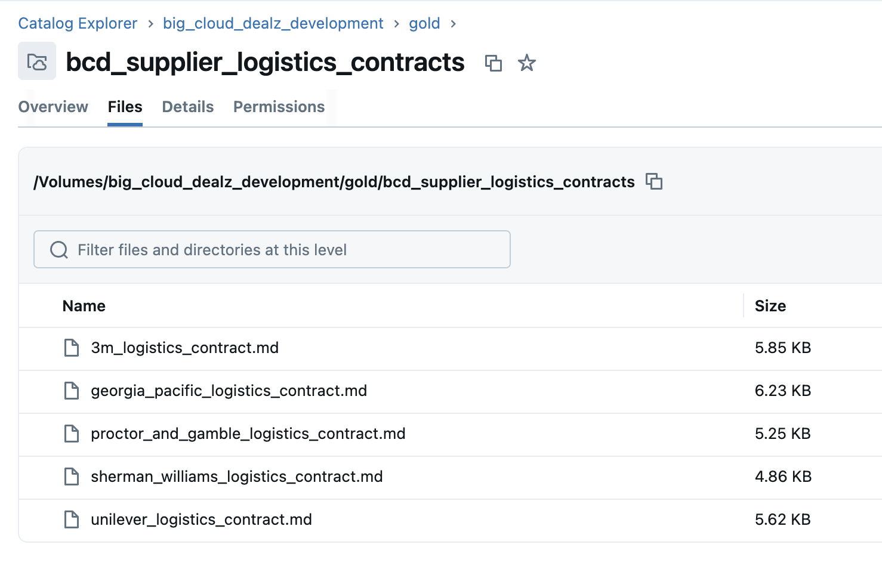Sort files by the Name column header
882x588 pixels.
[x=84, y=306]
